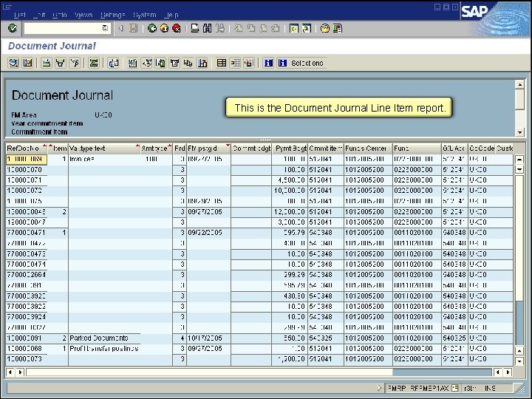Click the 12,000.00 payment budget amount
Screen dimensions: 532x399
(290, 212)
